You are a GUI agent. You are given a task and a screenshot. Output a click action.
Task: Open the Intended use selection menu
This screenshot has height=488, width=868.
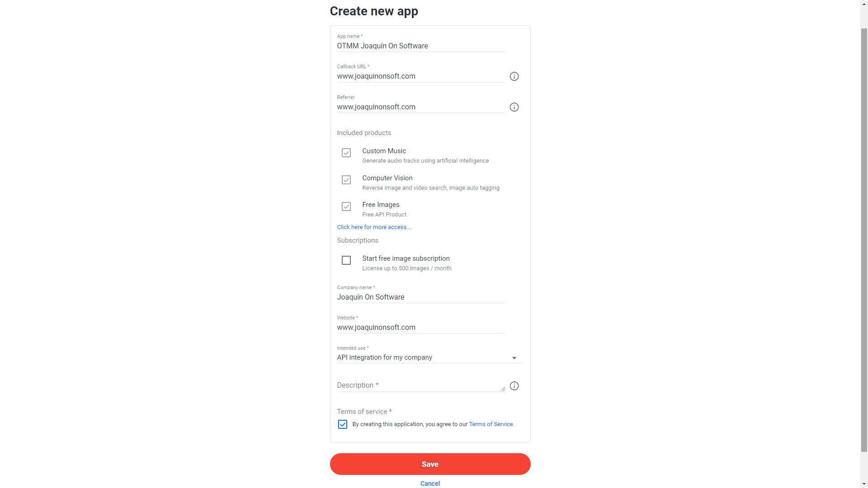click(429, 357)
